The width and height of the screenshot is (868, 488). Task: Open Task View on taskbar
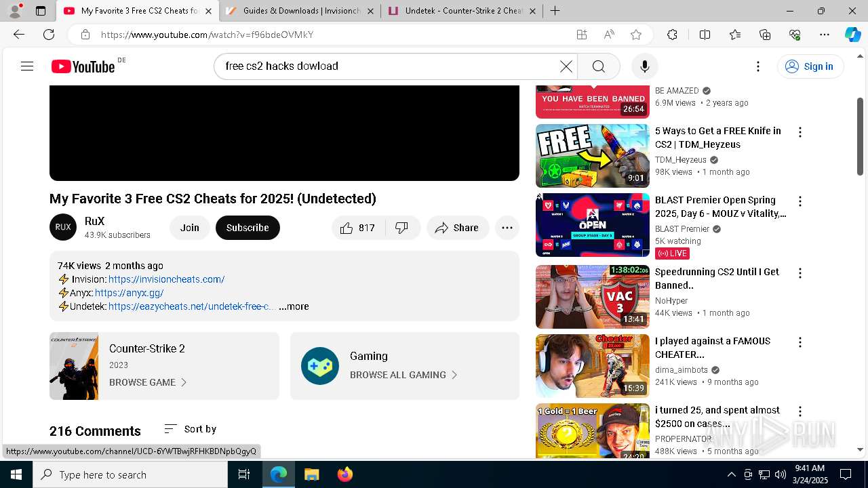click(244, 474)
